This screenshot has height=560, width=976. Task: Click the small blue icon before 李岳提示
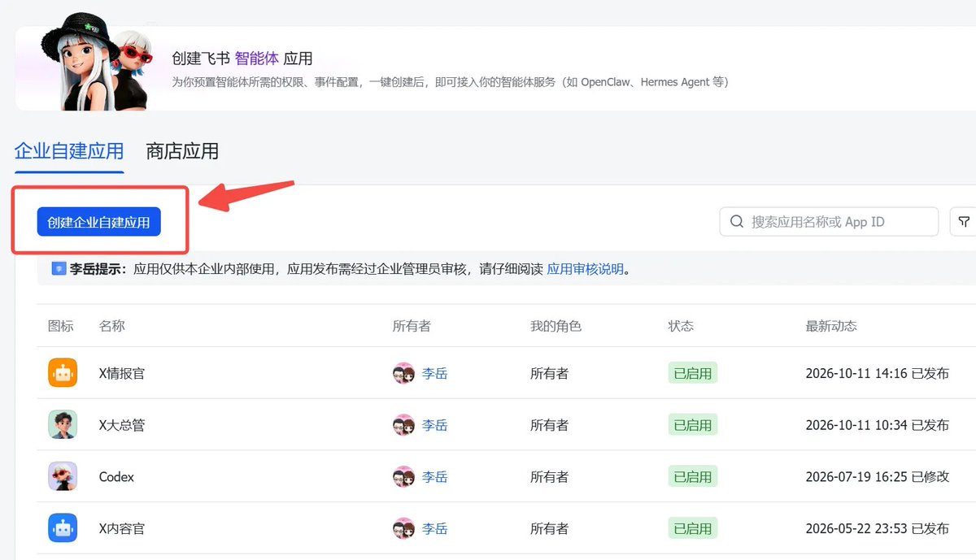click(59, 269)
